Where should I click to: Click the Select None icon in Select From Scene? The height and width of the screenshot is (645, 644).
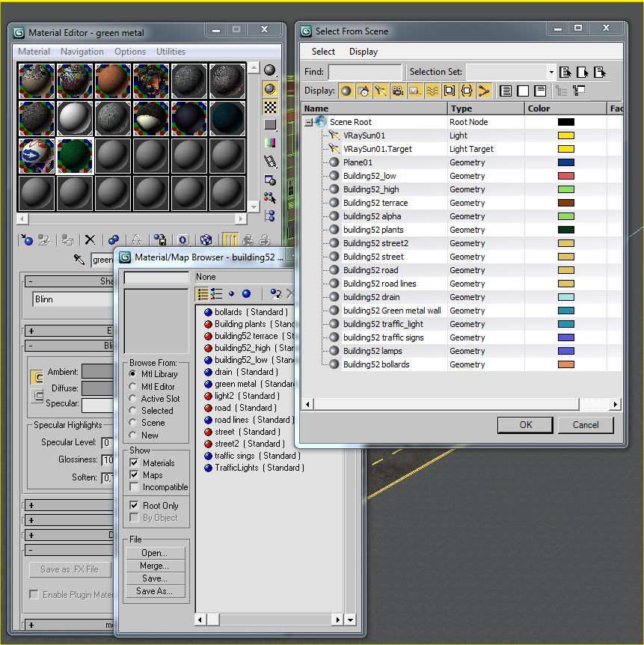tap(523, 91)
